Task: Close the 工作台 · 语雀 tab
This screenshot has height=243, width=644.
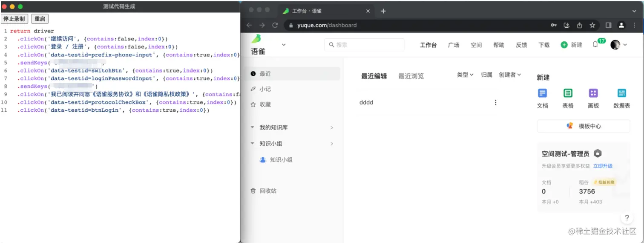Action: point(368,11)
